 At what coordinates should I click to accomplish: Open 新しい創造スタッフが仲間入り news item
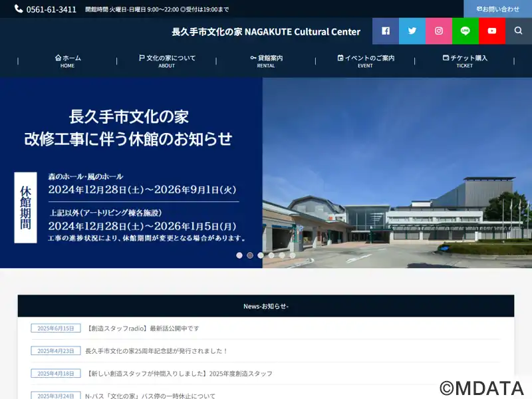click(x=179, y=374)
